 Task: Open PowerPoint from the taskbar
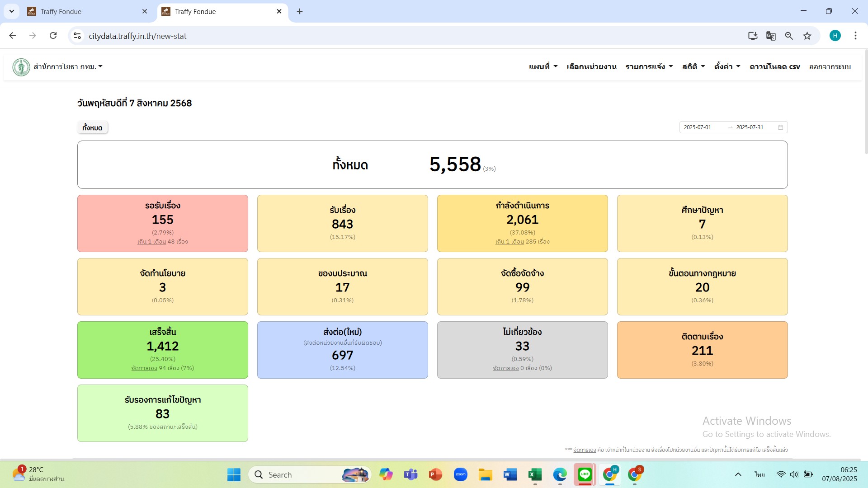coord(435,474)
